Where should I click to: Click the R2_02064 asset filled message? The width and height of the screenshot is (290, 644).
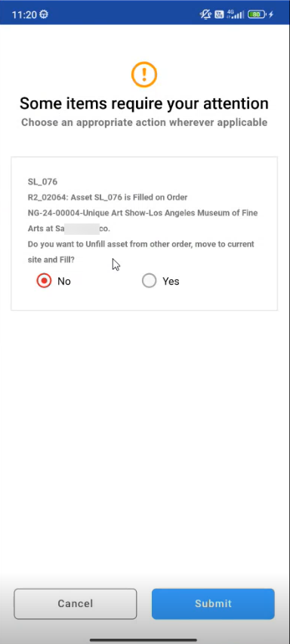point(108,198)
